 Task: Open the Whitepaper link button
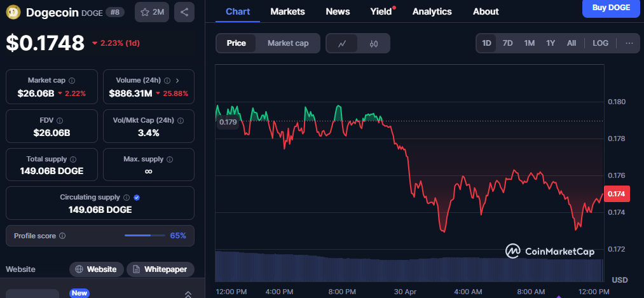[x=161, y=269]
